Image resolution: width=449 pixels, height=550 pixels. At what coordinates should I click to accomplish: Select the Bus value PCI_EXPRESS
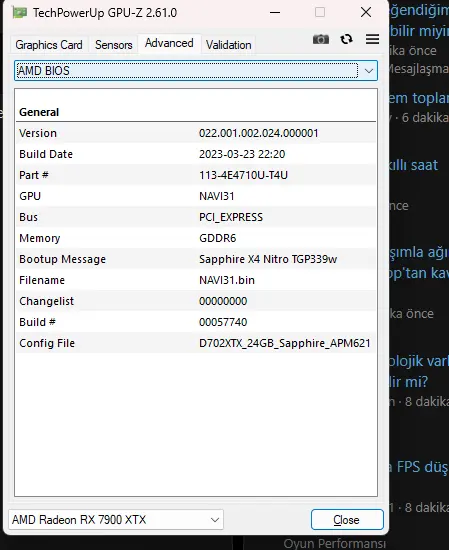[x=231, y=217]
